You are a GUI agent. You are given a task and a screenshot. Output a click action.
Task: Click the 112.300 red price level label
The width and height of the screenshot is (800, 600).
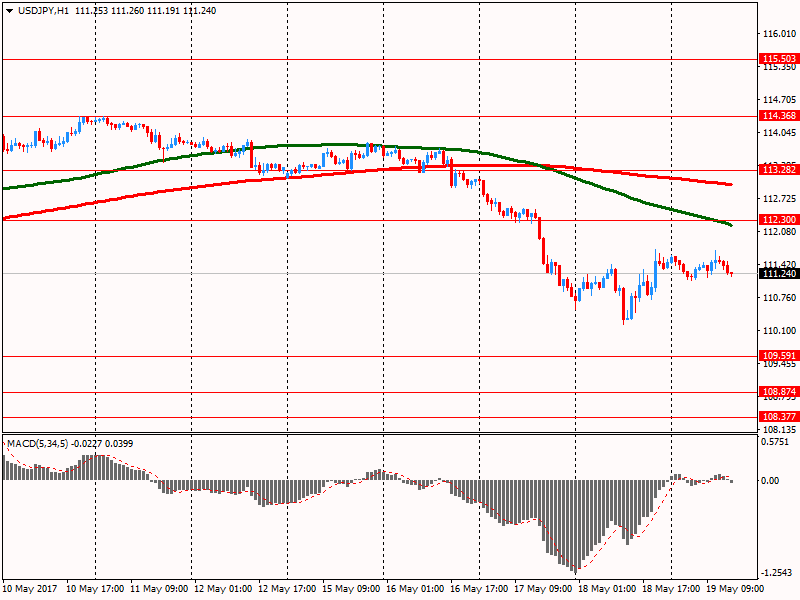(x=779, y=219)
